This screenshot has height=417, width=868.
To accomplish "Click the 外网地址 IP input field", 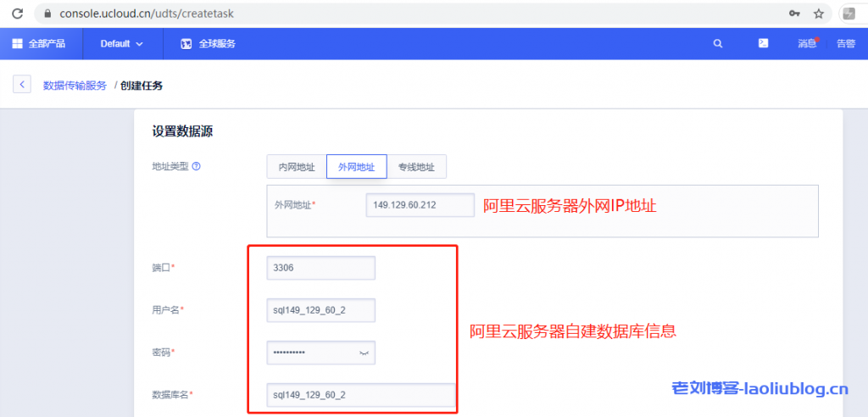I will click(x=420, y=205).
